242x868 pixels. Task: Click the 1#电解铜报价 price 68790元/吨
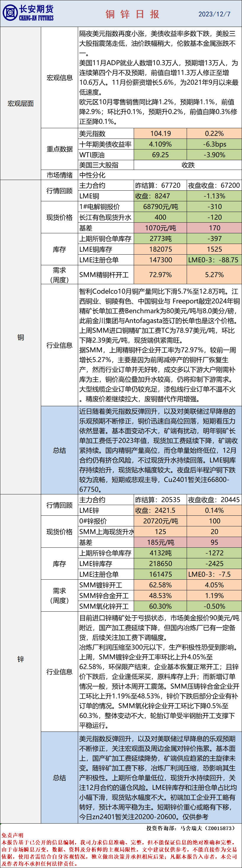pos(160,207)
